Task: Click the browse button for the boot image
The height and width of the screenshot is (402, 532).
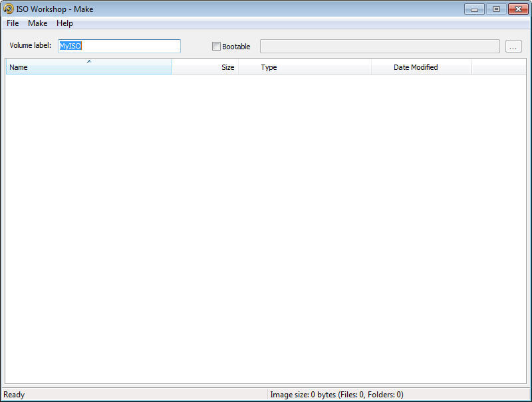Action: click(x=515, y=46)
